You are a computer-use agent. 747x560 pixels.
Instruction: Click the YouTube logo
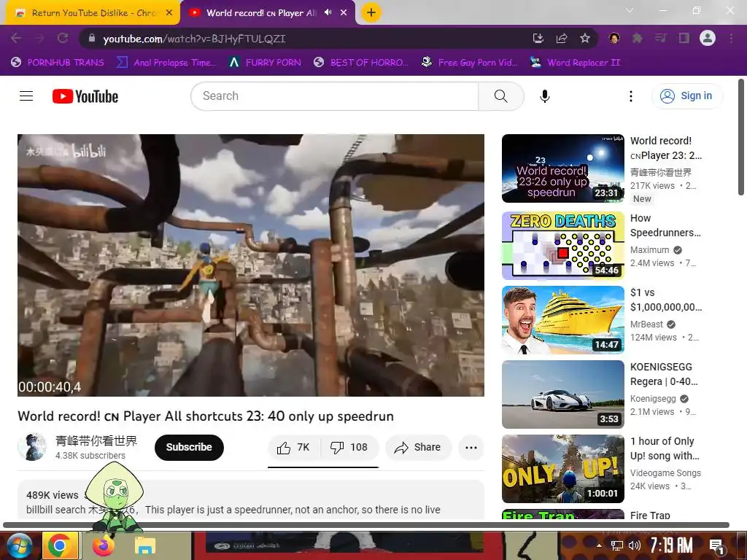point(85,96)
